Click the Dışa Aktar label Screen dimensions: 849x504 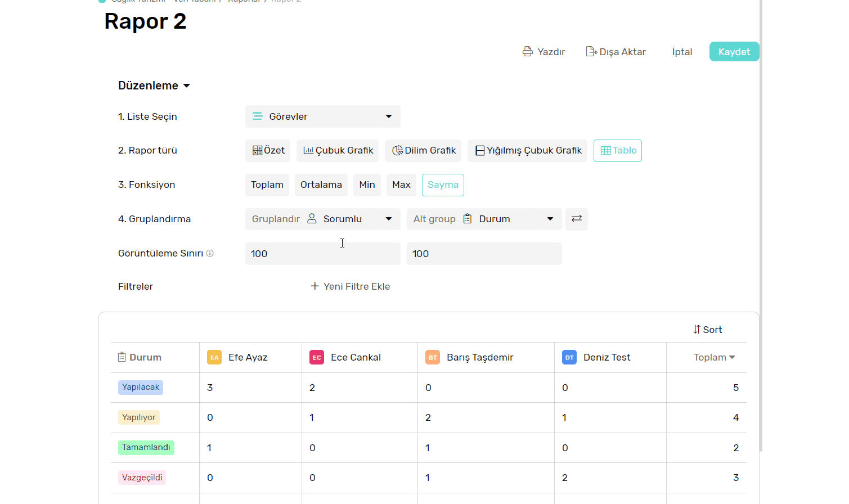(x=623, y=52)
